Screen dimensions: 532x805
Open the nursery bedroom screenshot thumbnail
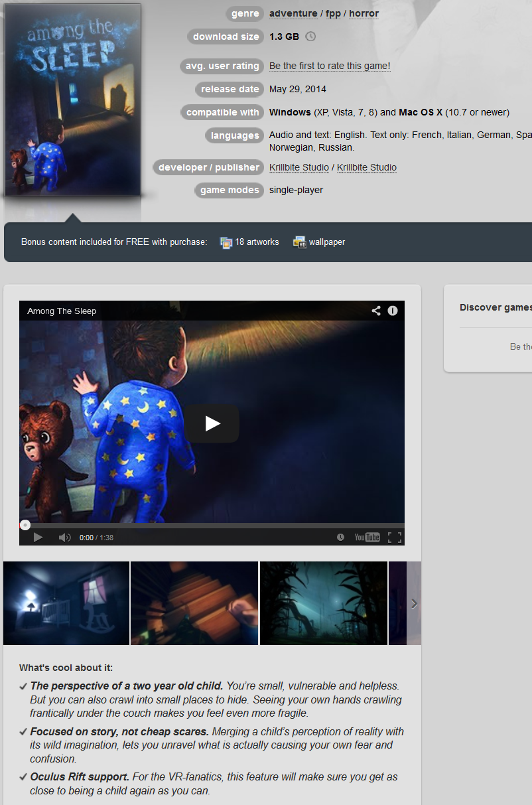click(x=66, y=603)
